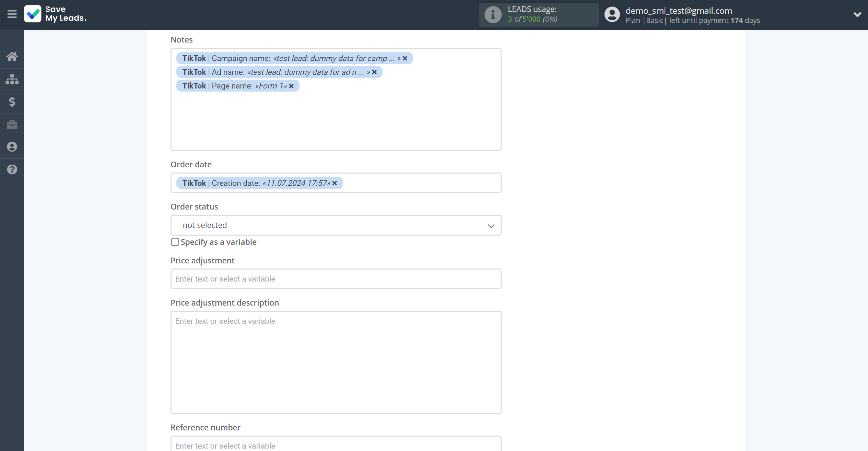Click the account avatar icon
The image size is (868, 451).
click(x=612, y=15)
